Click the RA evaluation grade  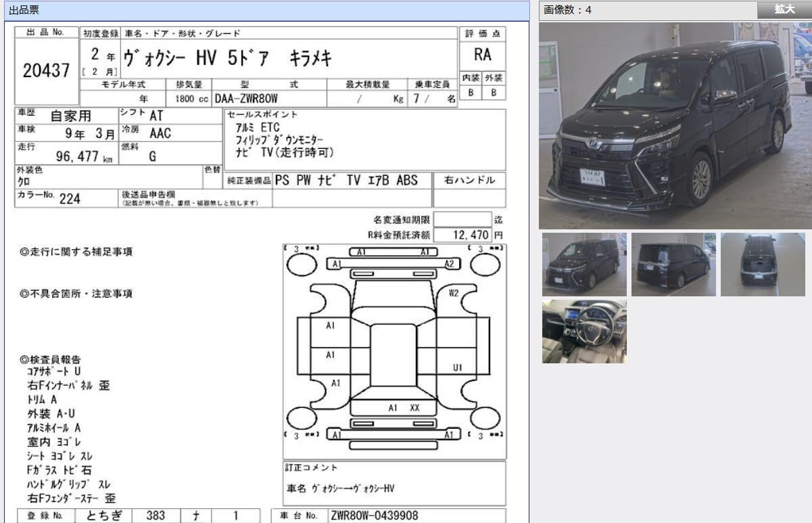483,55
